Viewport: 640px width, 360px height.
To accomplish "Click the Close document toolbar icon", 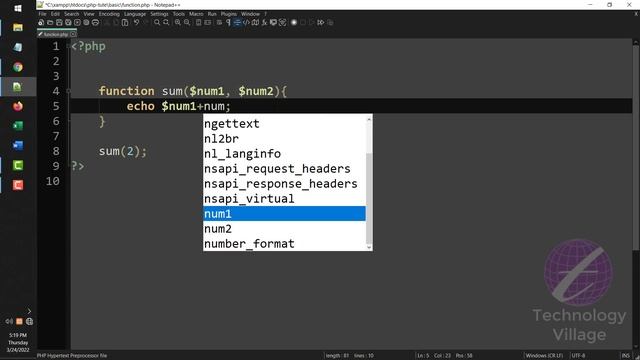I will coord(77,22).
